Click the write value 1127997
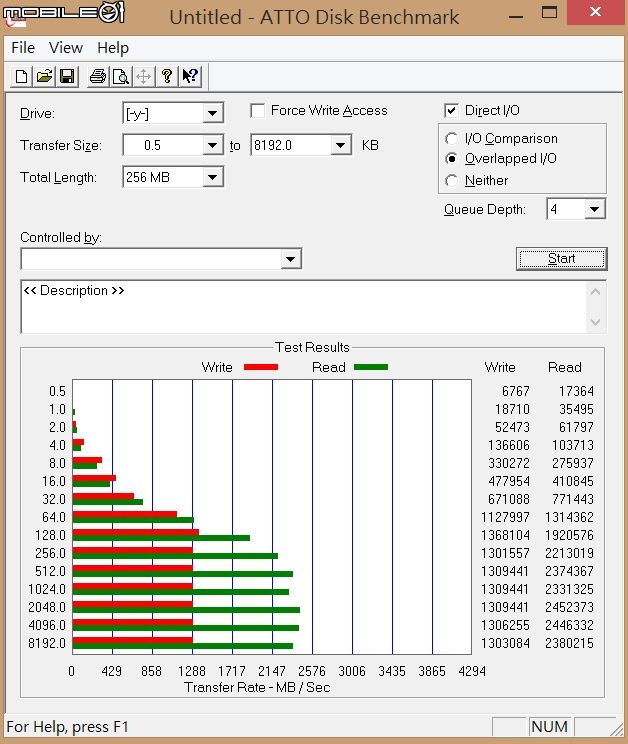628x744 pixels. (x=505, y=517)
